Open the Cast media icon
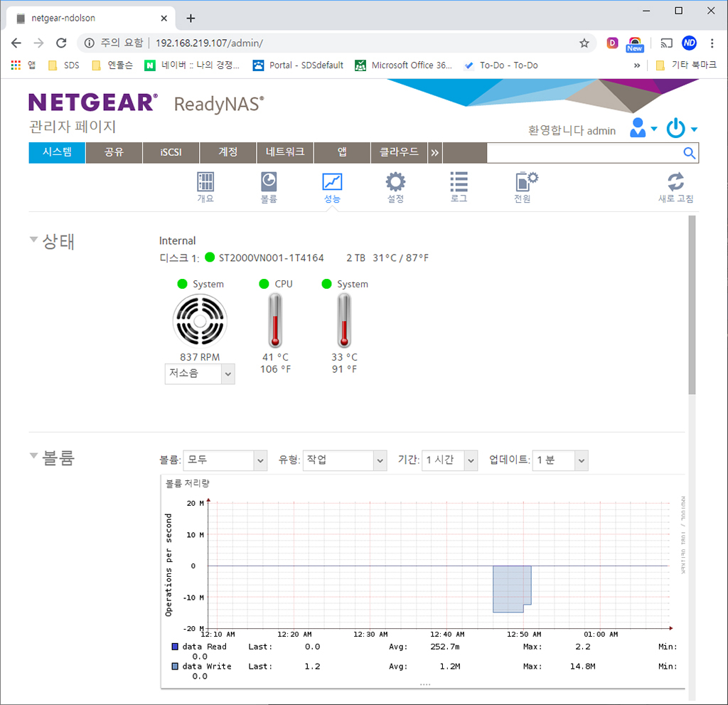This screenshot has height=705, width=728. [x=667, y=43]
